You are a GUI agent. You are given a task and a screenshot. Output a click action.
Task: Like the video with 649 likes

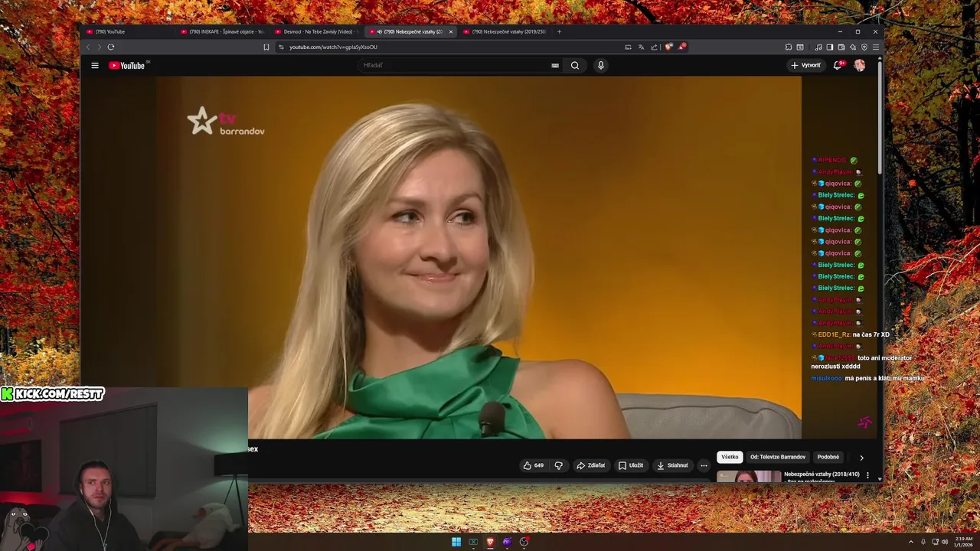point(534,465)
